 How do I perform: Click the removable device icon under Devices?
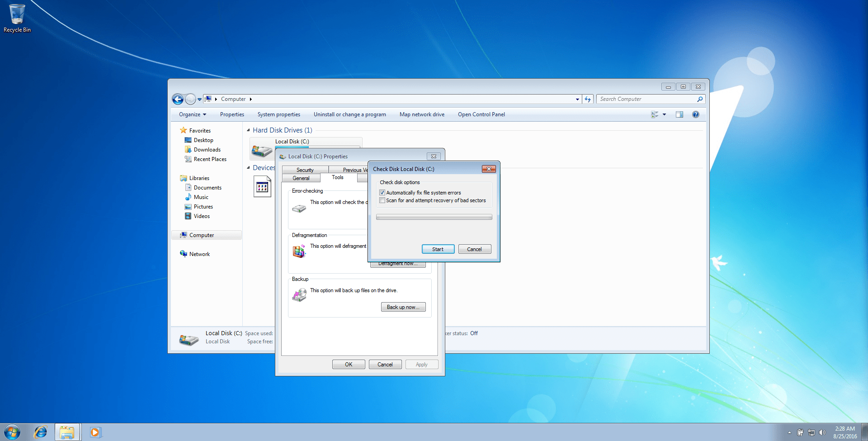(x=262, y=186)
